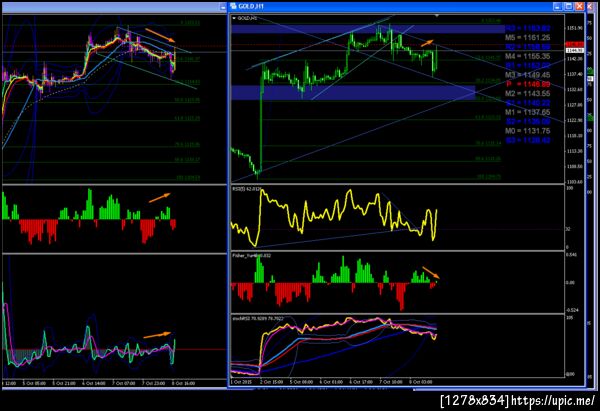Click the stochRSI indicator label
This screenshot has height=411, width=600.
coord(258,318)
